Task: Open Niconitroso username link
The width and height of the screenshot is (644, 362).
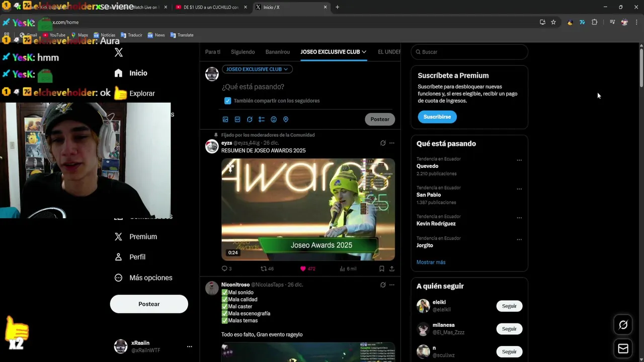Action: [235, 285]
